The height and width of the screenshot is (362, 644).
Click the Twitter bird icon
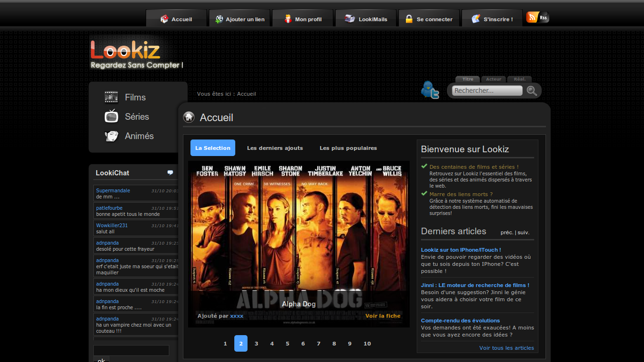pos(430,90)
